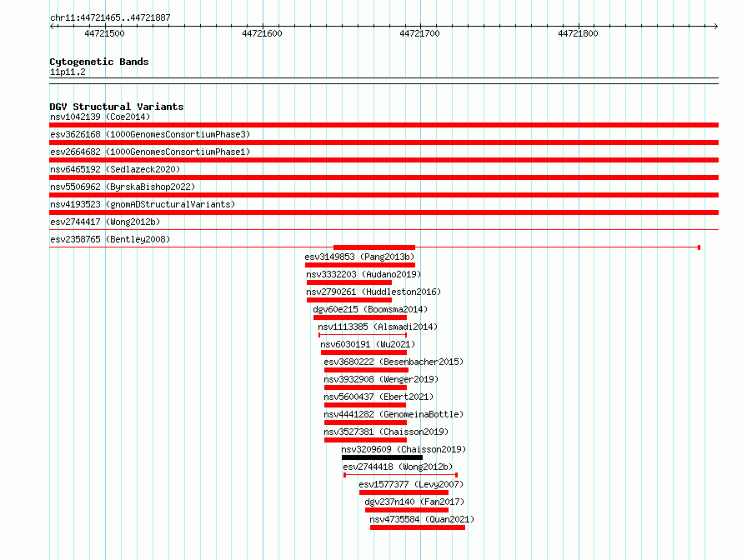Select the nsv4735584 (Quan2021) label

[x=422, y=519]
